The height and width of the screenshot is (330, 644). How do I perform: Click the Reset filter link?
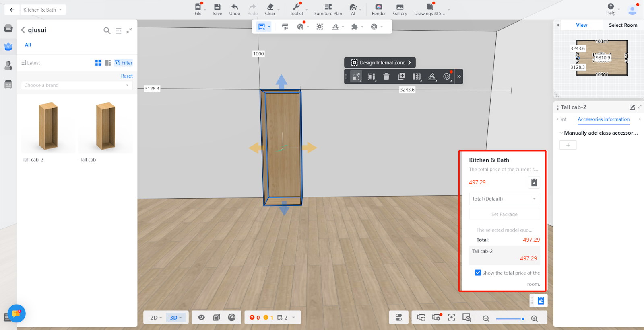pos(127,76)
